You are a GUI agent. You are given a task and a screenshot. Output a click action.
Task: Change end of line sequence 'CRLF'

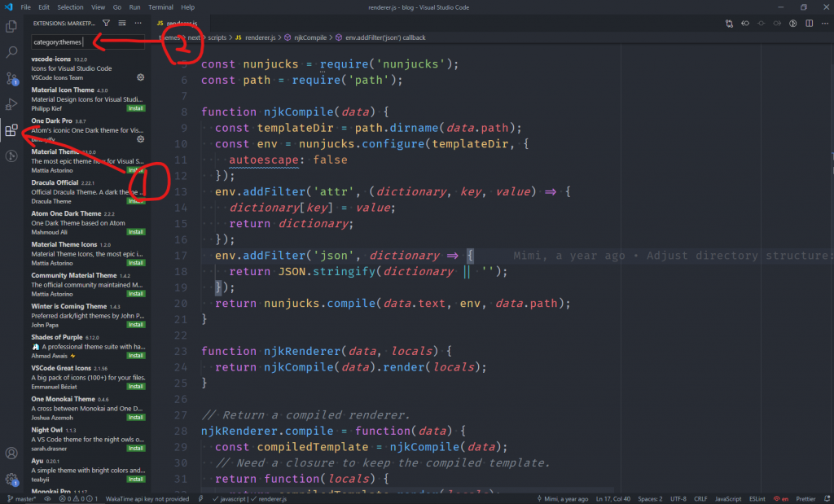click(x=700, y=498)
